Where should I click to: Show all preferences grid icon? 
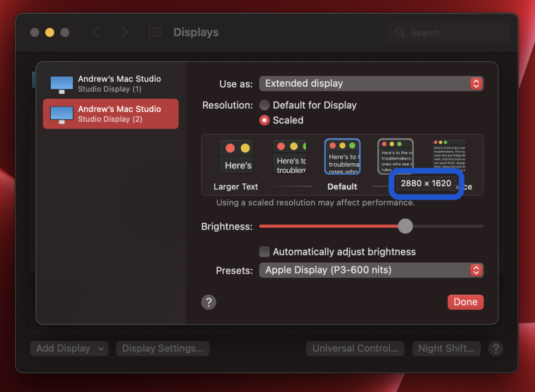155,32
